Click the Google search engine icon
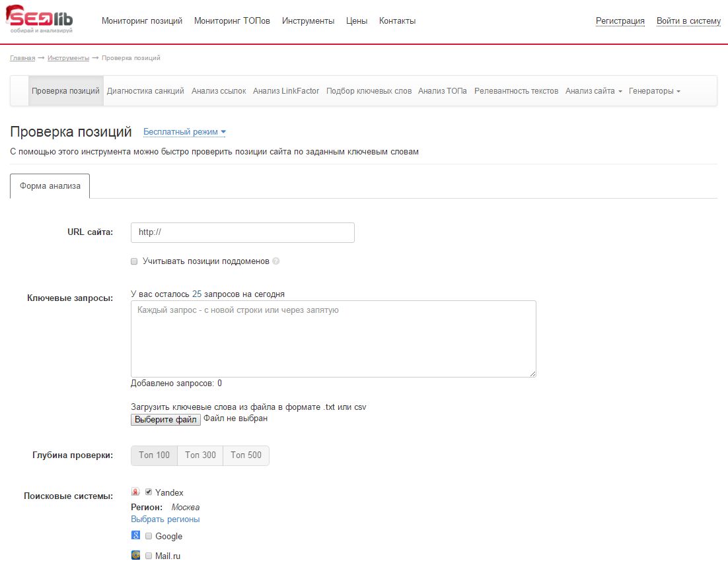 (x=135, y=535)
